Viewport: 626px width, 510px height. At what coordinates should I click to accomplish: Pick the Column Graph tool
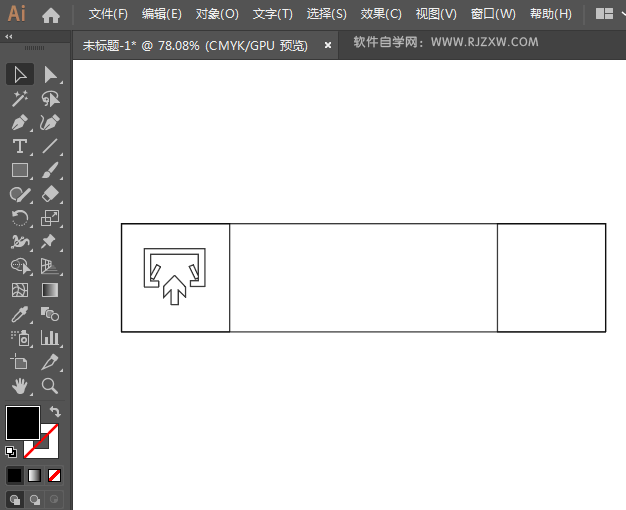click(51, 338)
